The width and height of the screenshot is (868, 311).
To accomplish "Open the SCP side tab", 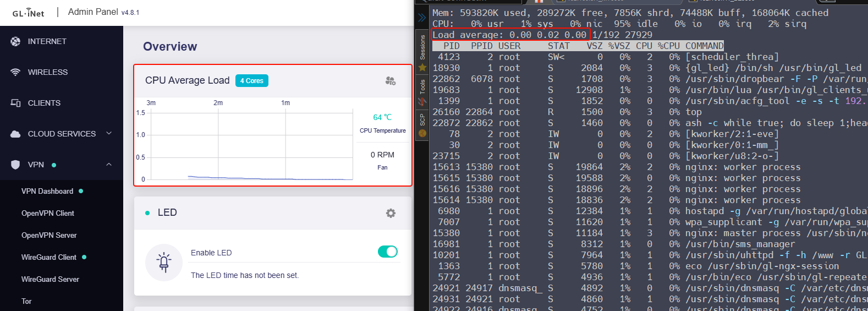I will tap(422, 119).
